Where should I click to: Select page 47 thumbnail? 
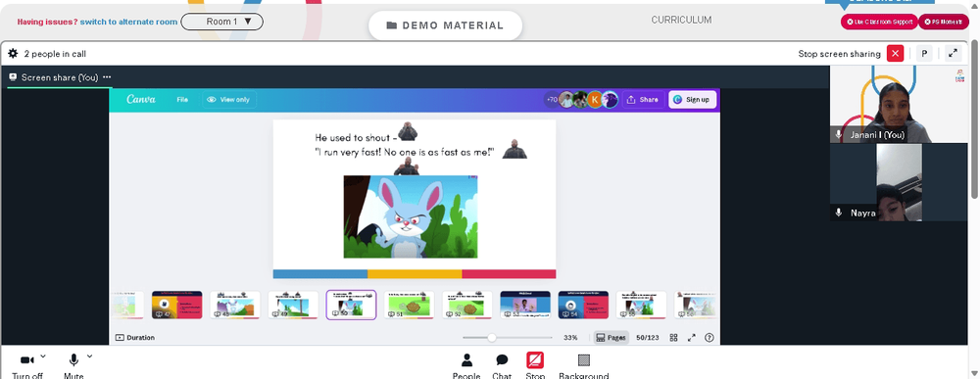pyautogui.click(x=176, y=305)
